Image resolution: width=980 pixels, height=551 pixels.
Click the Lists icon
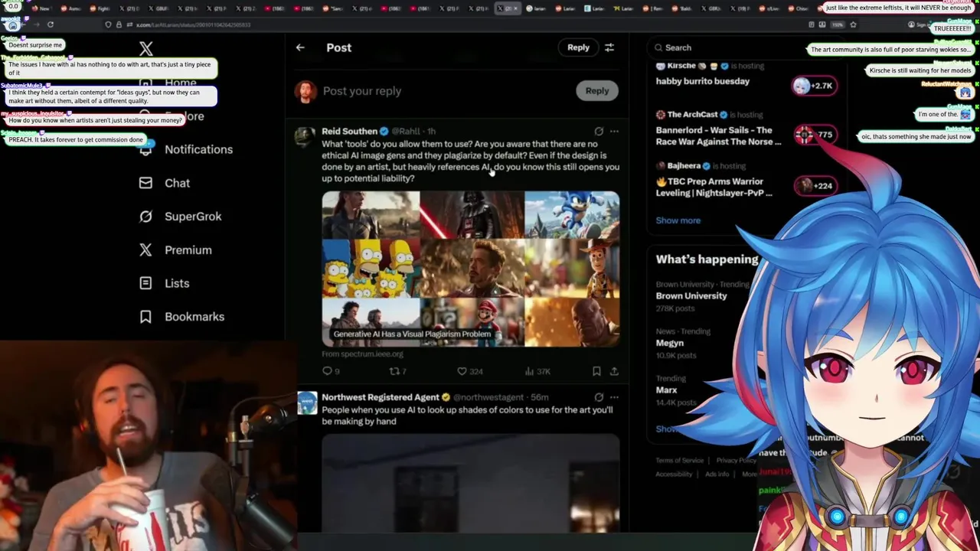pyautogui.click(x=145, y=283)
